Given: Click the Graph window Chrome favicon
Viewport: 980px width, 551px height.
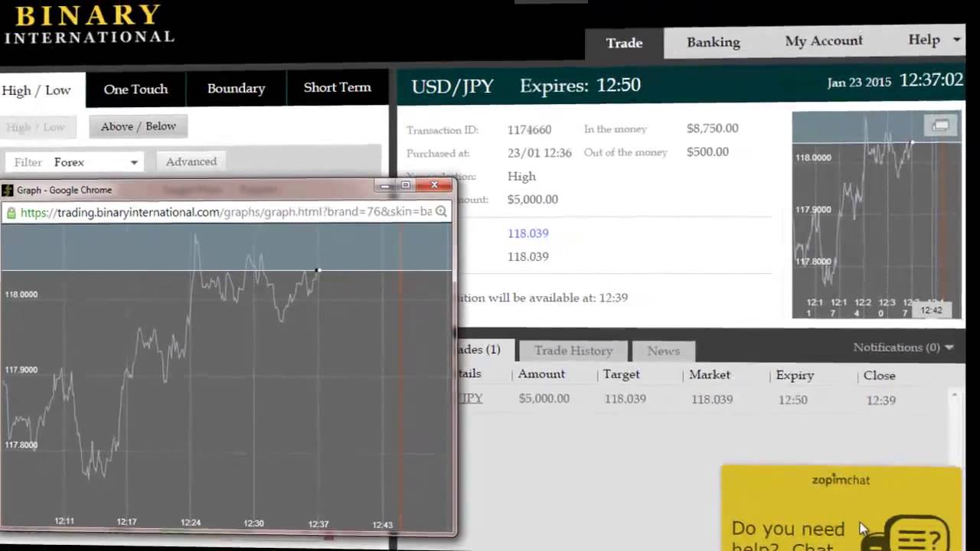Looking at the screenshot, I should coord(8,190).
